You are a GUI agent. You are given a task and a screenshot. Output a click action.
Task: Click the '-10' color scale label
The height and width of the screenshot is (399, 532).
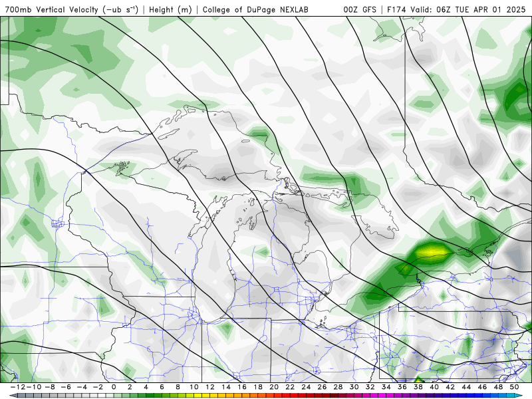[x=34, y=387]
